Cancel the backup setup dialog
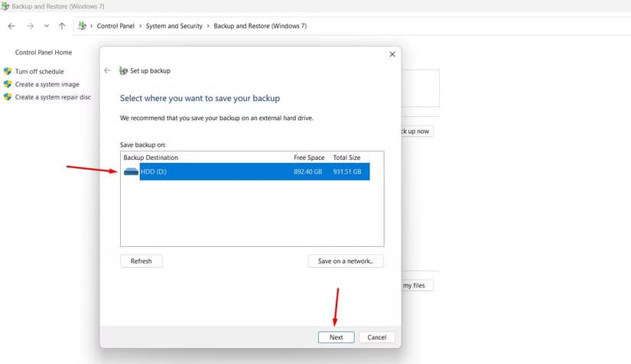Viewport: 631px width, 364px height. click(376, 337)
